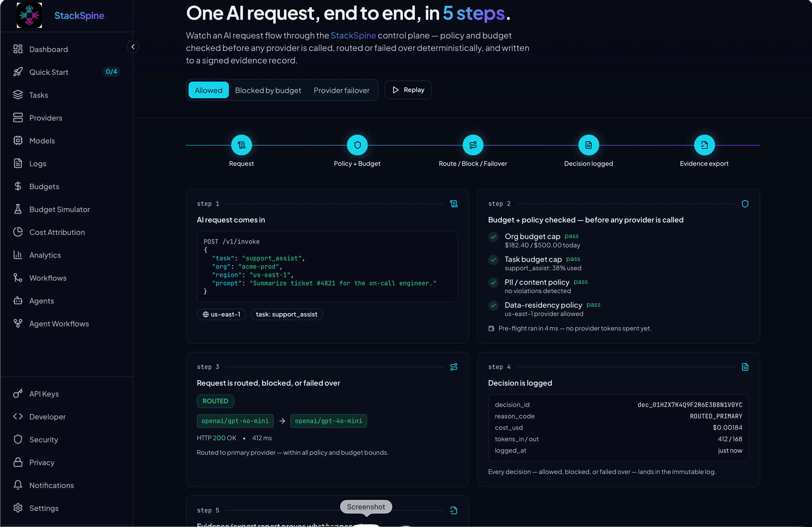Open StackSpine home via brand name

(79, 15)
